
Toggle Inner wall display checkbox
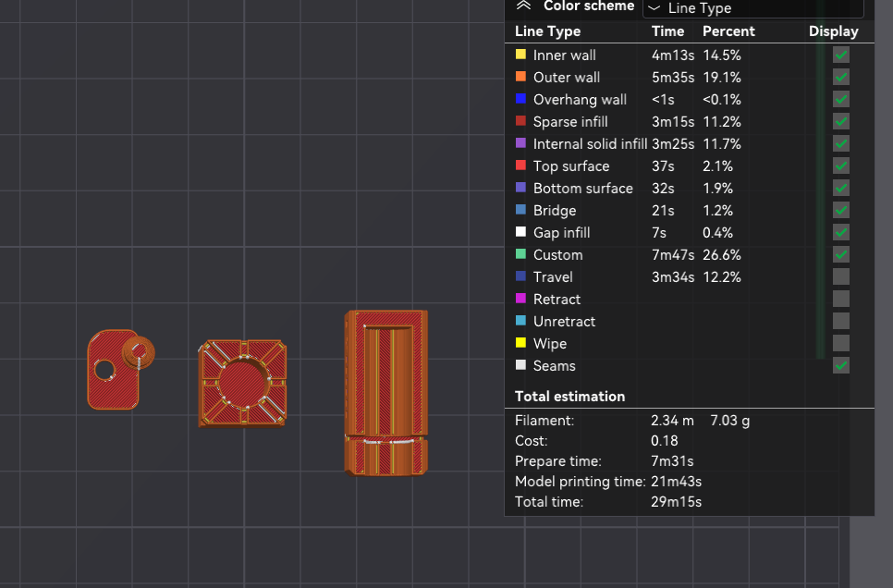(841, 55)
